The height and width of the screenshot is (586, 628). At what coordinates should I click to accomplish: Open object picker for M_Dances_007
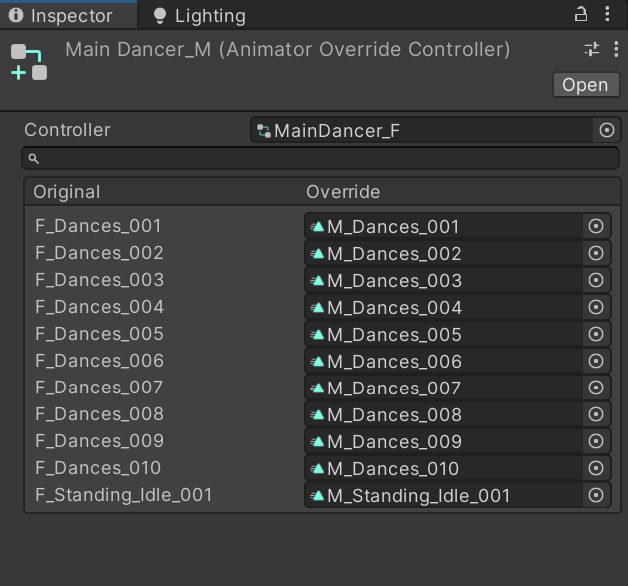coord(596,388)
